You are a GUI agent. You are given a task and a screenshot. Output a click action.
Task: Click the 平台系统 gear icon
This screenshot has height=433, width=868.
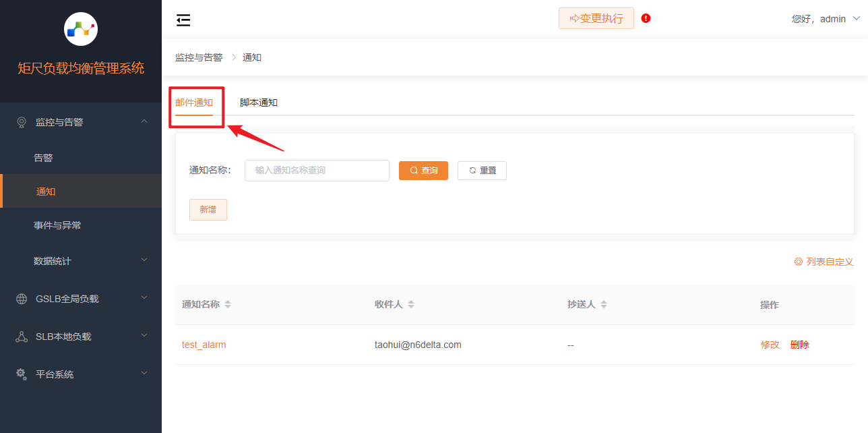point(22,374)
